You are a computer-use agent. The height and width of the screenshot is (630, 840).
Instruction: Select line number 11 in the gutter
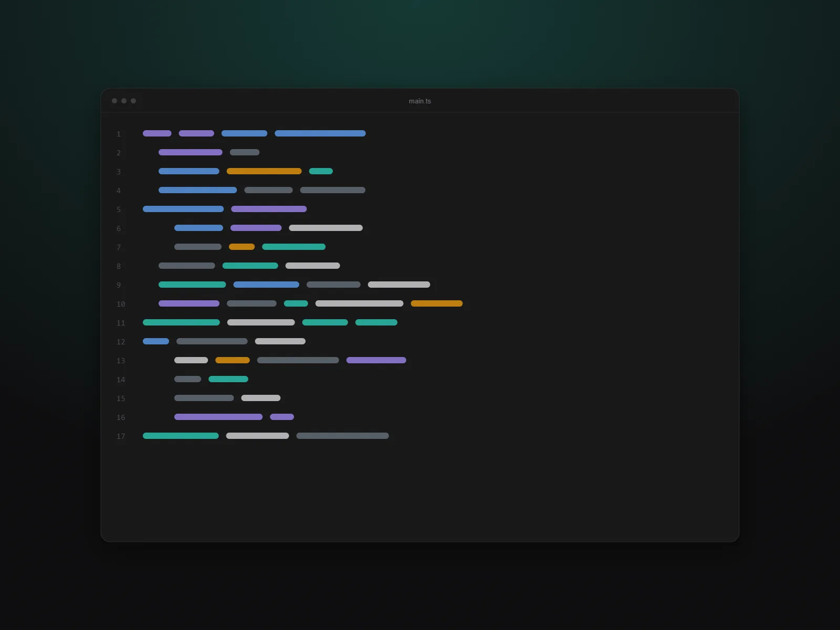pos(121,323)
